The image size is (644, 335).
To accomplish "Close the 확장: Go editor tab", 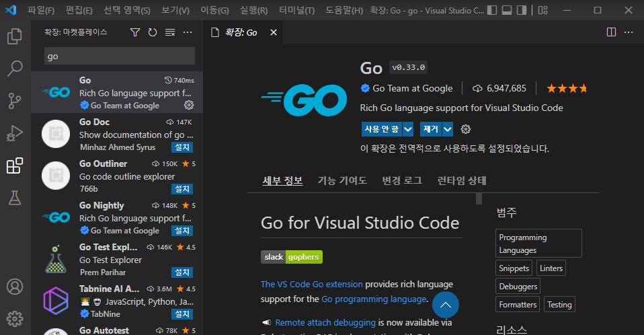I will (x=274, y=32).
